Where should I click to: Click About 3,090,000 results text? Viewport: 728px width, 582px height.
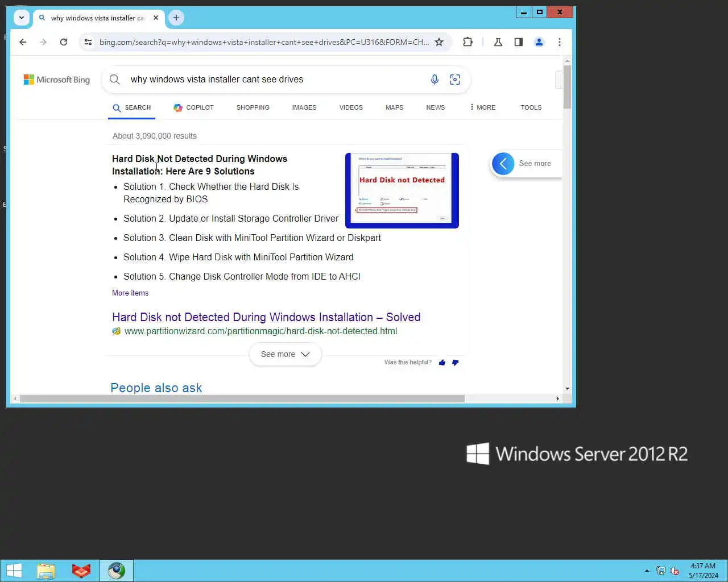[x=155, y=136]
